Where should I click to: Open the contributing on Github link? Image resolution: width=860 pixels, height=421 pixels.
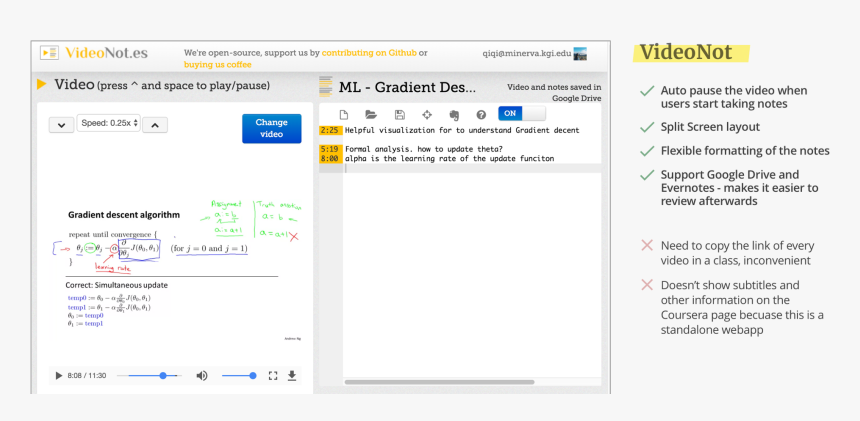click(x=369, y=53)
